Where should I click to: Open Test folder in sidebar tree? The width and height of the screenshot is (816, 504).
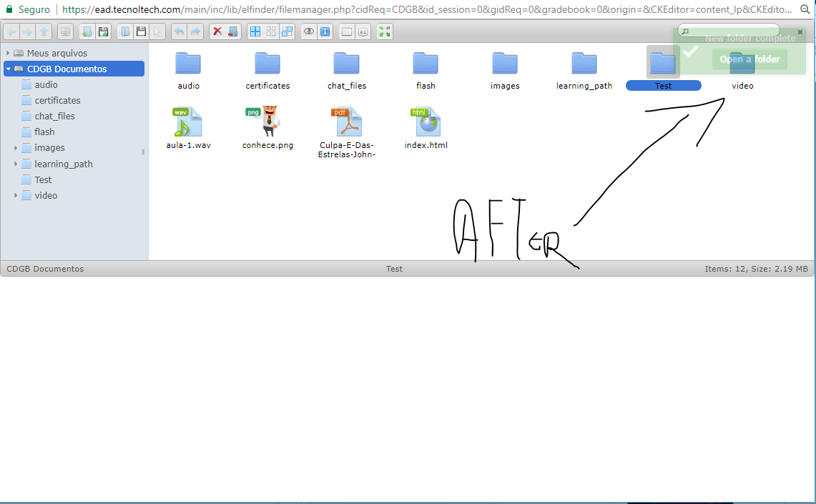coord(43,180)
